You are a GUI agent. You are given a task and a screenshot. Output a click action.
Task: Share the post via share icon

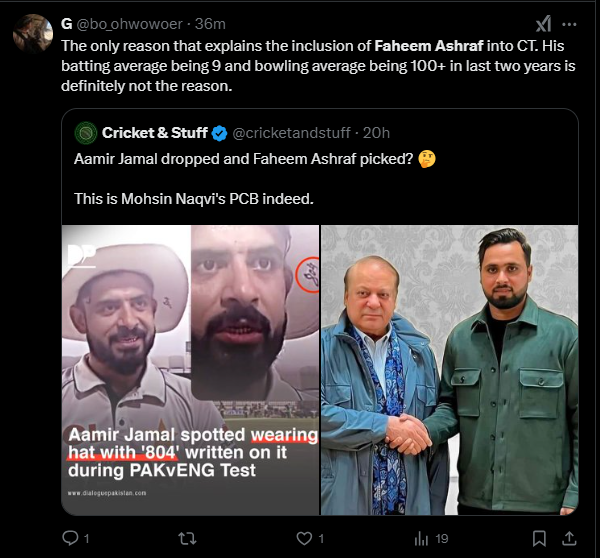[x=570, y=538]
